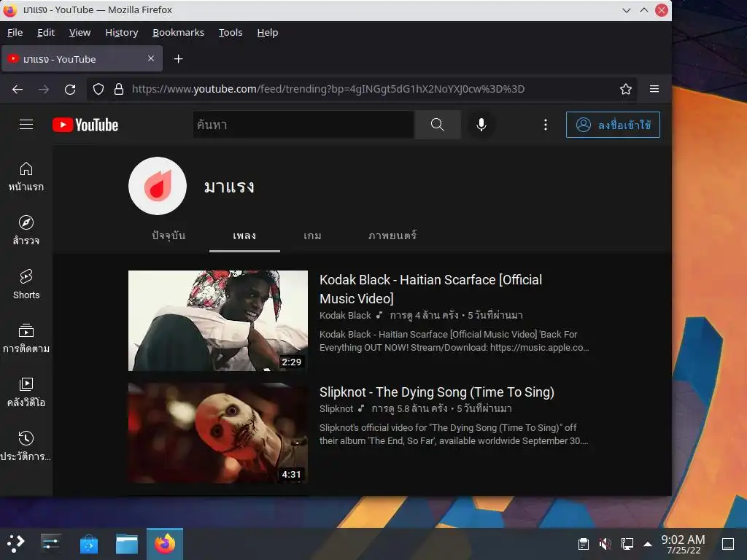
Task: Open Subscriptions (การติดตาม) in the sidebar
Action: (x=26, y=338)
